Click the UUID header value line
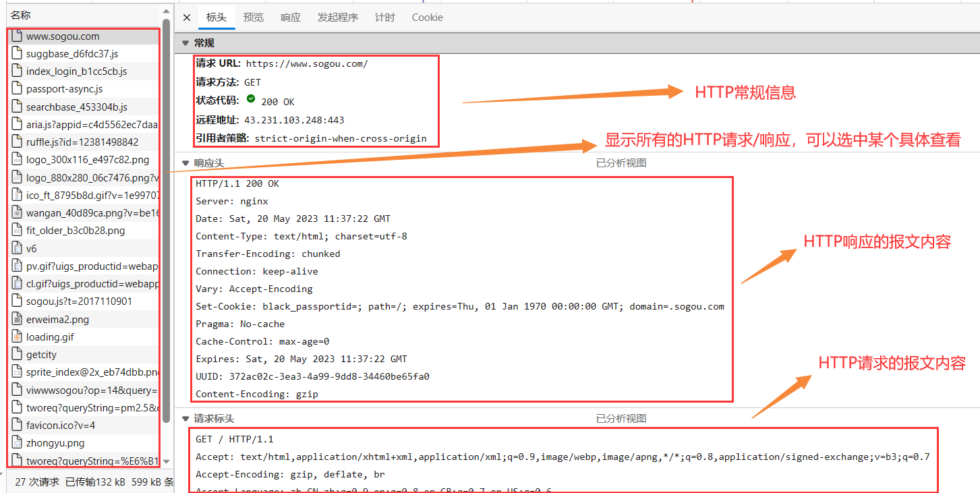The height and width of the screenshot is (493, 980). point(312,376)
